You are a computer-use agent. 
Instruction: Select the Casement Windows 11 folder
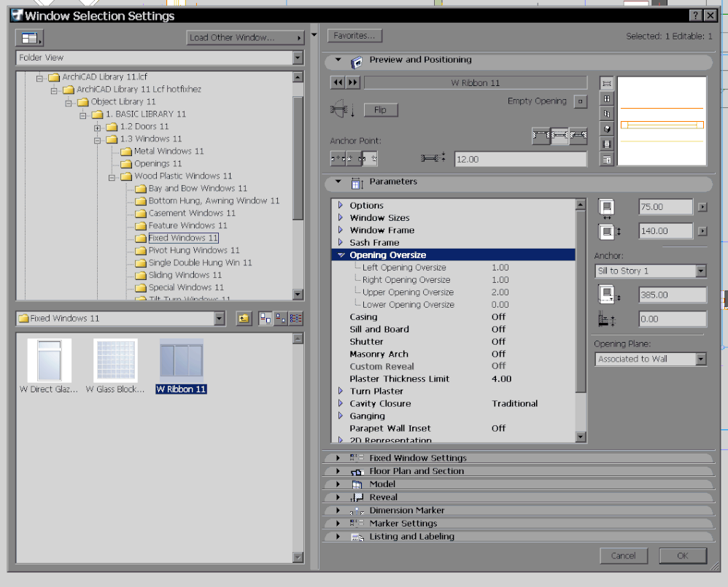pyautogui.click(x=192, y=213)
